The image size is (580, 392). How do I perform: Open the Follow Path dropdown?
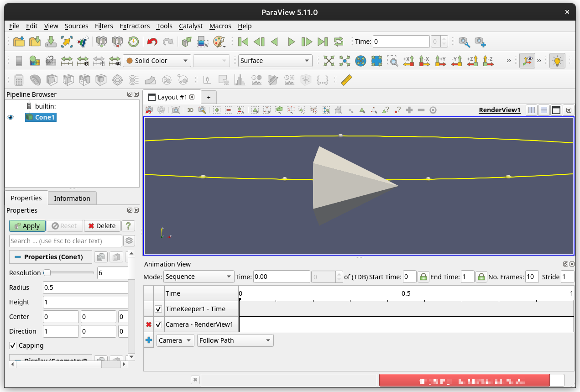[235, 340]
